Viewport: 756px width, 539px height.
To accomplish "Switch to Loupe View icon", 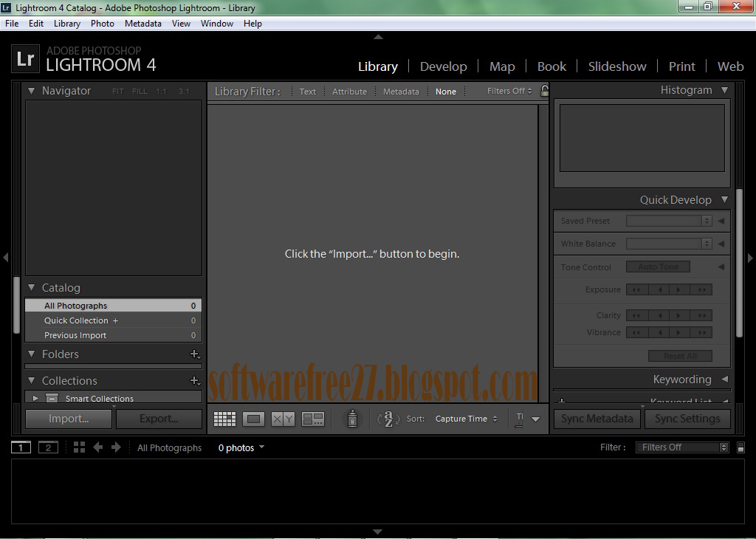I will pos(254,419).
